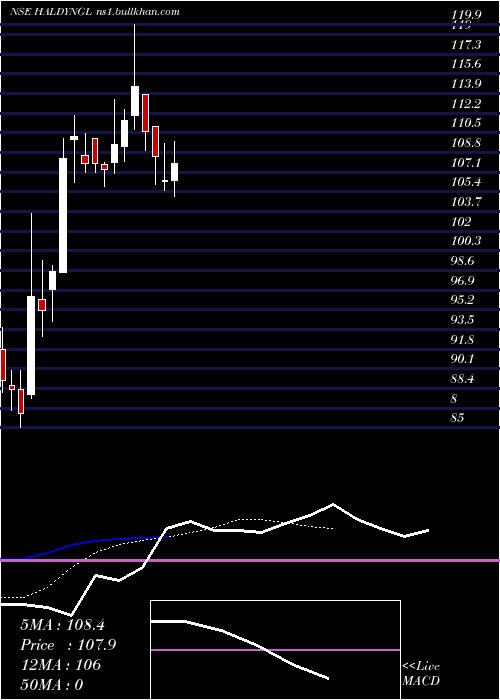Click the 110.5 price axis label
500x700 pixels.
click(x=466, y=124)
